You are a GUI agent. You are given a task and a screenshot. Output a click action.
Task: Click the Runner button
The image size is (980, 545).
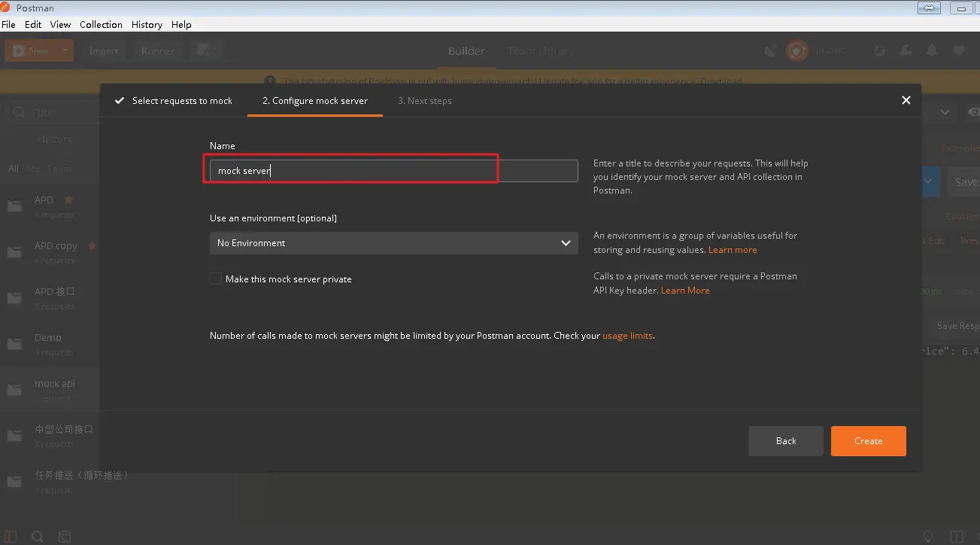click(x=158, y=51)
